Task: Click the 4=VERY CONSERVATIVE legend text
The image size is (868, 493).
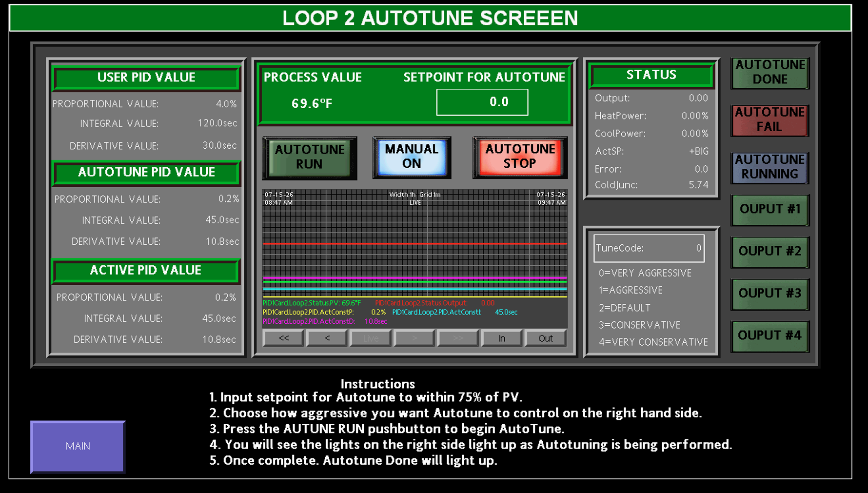Action: pos(653,342)
